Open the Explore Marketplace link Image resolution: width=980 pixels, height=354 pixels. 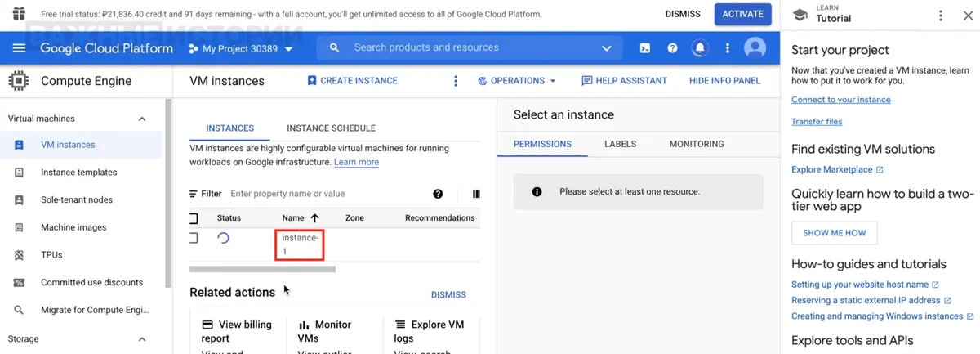[x=837, y=170]
